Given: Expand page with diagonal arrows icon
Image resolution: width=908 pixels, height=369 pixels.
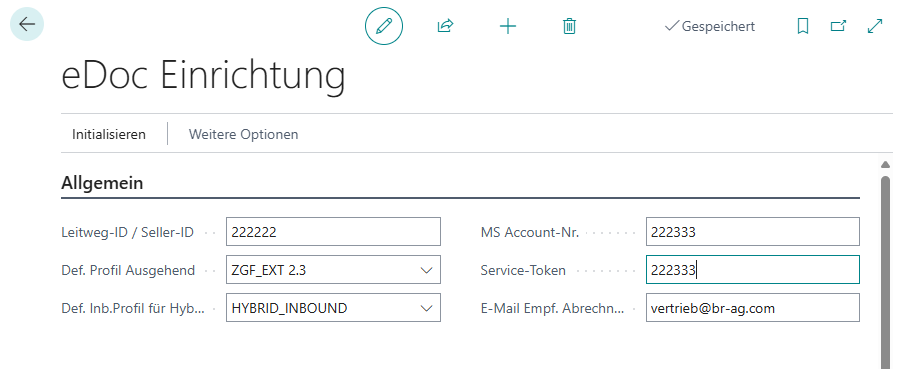Looking at the screenshot, I should pyautogui.click(x=875, y=26).
